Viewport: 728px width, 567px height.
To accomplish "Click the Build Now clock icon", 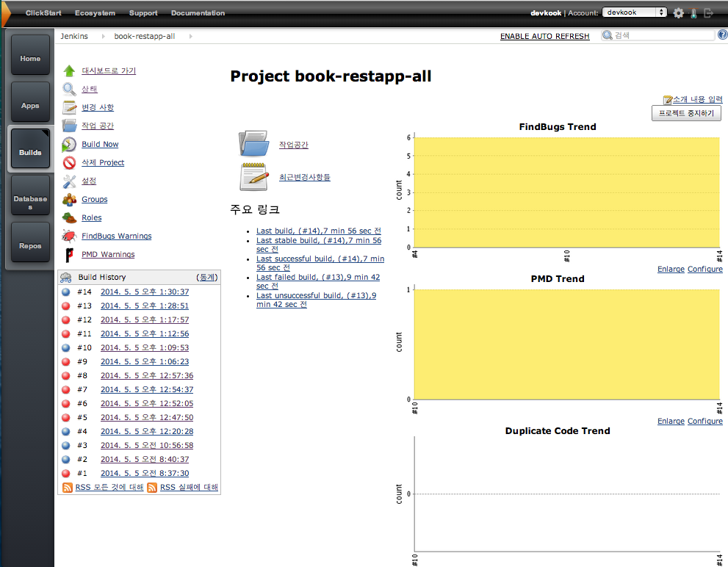I will (69, 145).
